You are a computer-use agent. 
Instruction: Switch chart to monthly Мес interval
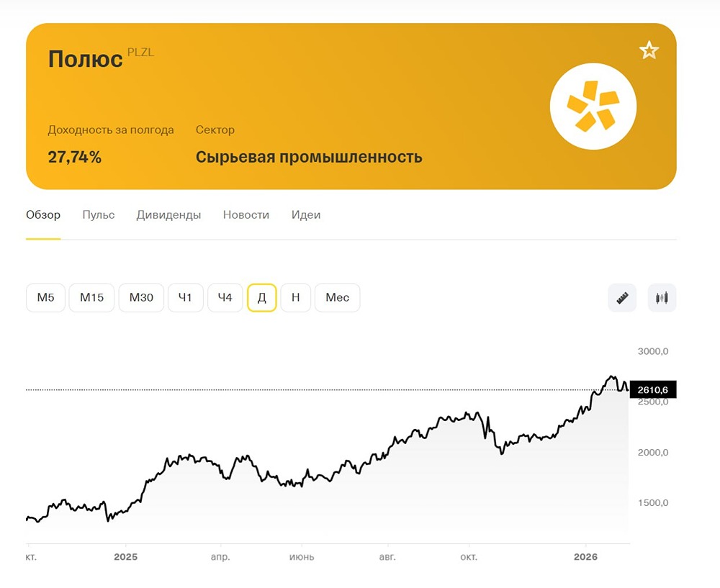pos(337,297)
